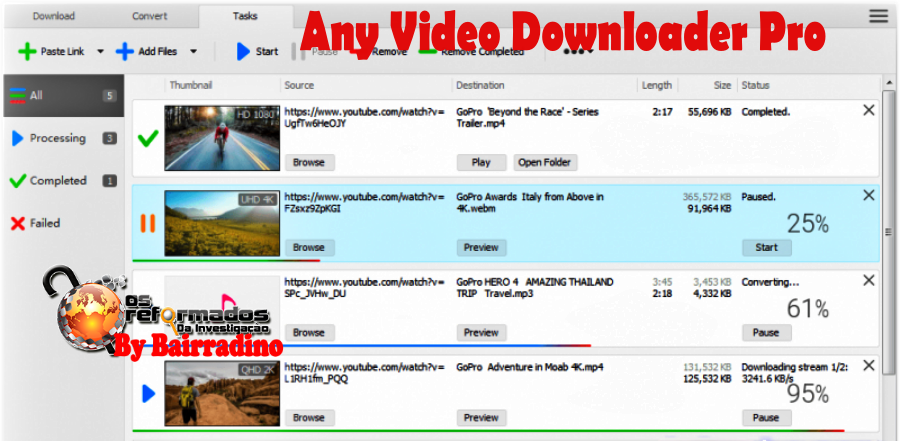The height and width of the screenshot is (441, 900).
Task: Click the Completed green checkmark sidebar icon
Action: click(18, 181)
